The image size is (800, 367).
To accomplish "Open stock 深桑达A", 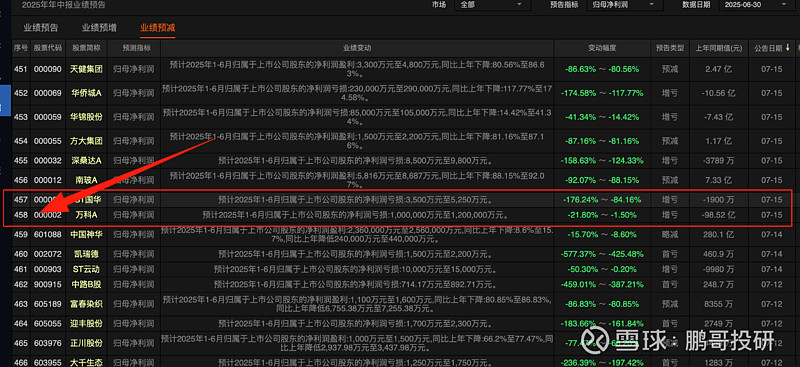I will coord(86,161).
